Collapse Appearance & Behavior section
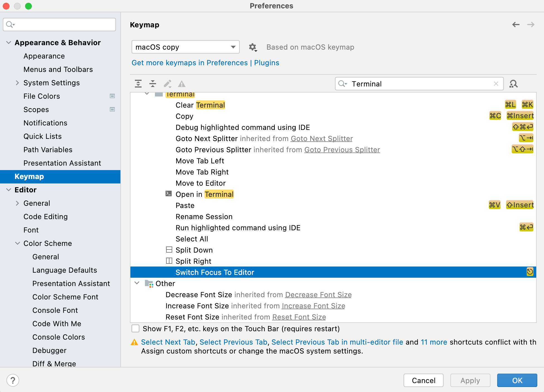This screenshot has height=392, width=544. (9, 42)
